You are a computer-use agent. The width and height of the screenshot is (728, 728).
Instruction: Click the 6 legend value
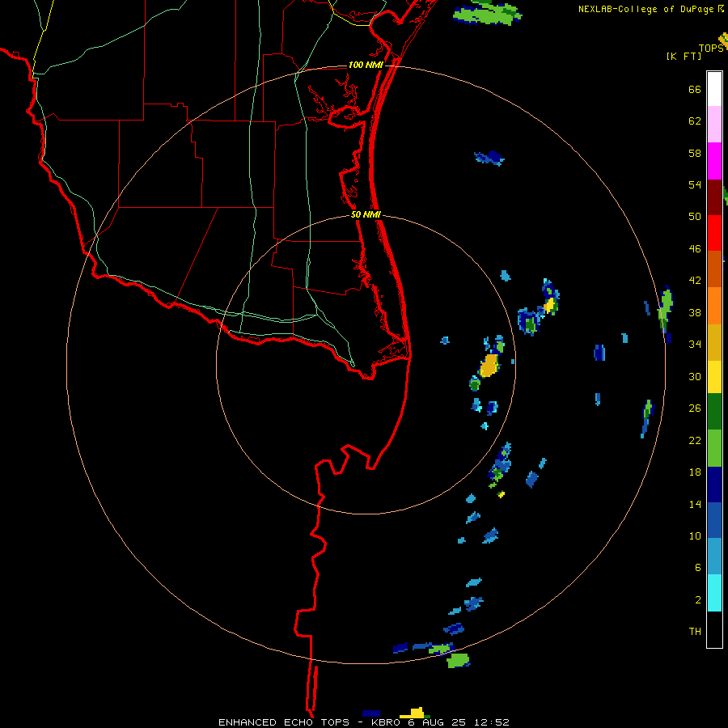(x=698, y=568)
